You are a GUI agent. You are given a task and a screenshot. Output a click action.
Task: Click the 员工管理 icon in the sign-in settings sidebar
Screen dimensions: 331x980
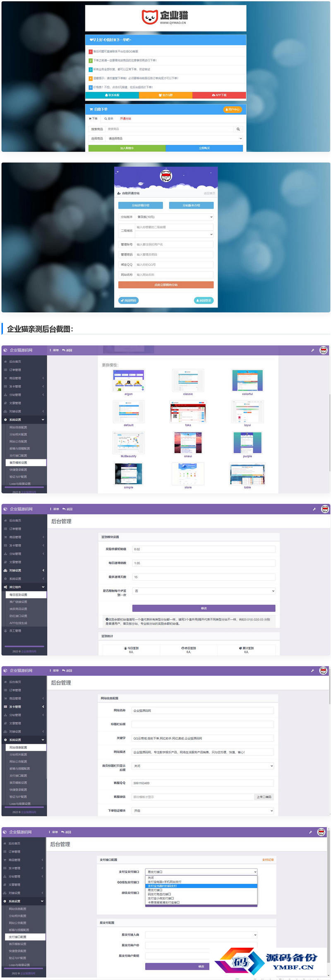[5, 631]
